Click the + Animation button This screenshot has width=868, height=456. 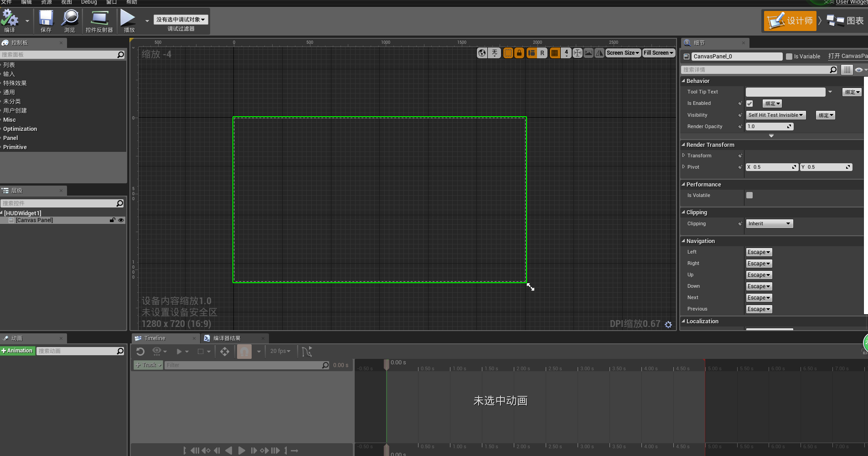[17, 351]
